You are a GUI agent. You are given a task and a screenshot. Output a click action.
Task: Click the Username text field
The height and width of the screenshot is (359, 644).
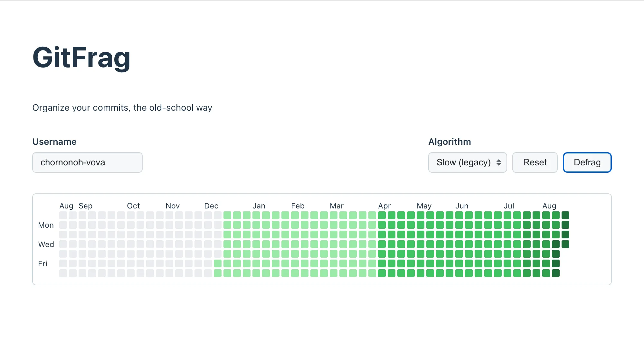[x=87, y=162]
